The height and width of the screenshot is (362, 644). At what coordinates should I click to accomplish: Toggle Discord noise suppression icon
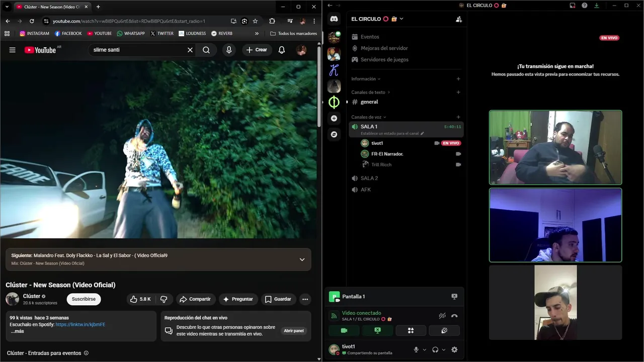(442, 316)
